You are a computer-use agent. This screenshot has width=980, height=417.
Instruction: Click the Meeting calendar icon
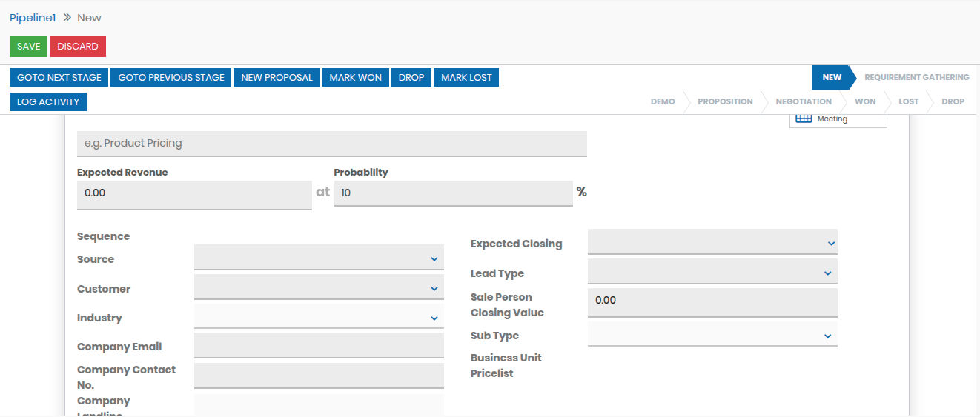[804, 119]
